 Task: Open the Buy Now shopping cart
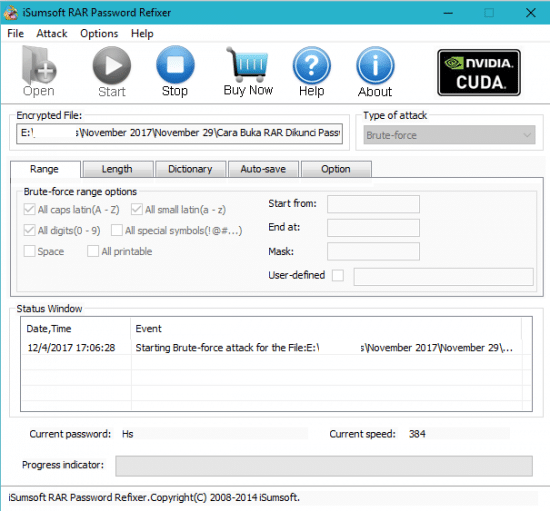248,72
